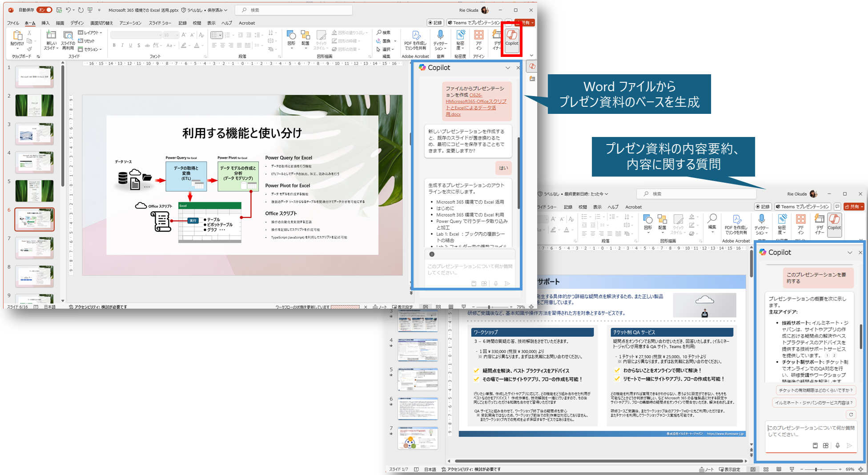Click the Italic button in front window
868x475 pixels.
pyautogui.click(x=122, y=45)
